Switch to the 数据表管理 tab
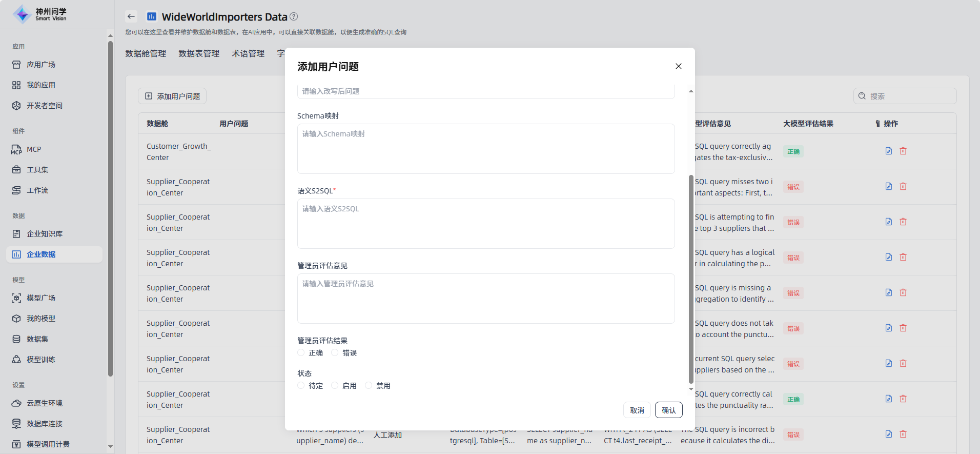980x454 pixels. pos(199,53)
